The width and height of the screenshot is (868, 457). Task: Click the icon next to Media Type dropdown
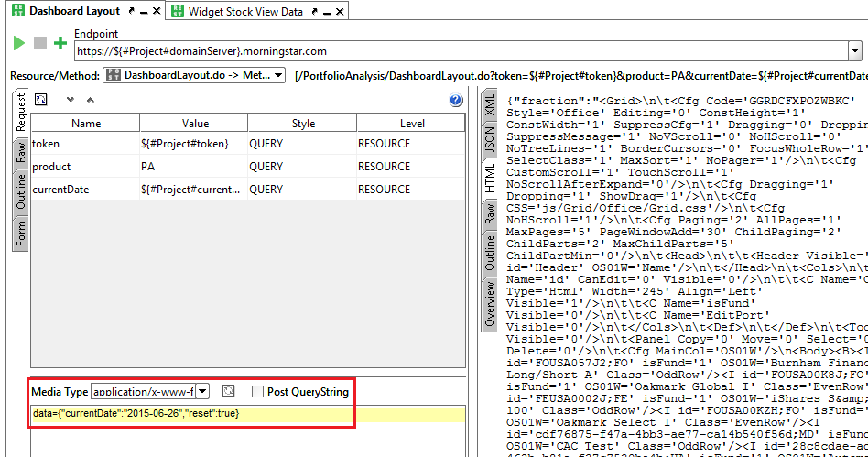(x=228, y=391)
